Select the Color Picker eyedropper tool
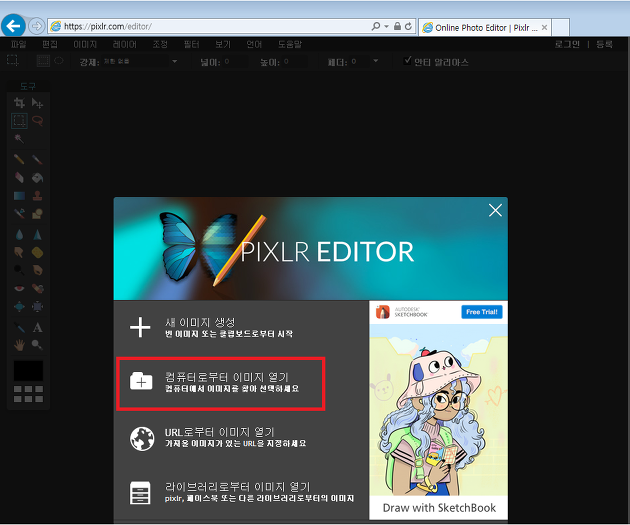 [19, 327]
